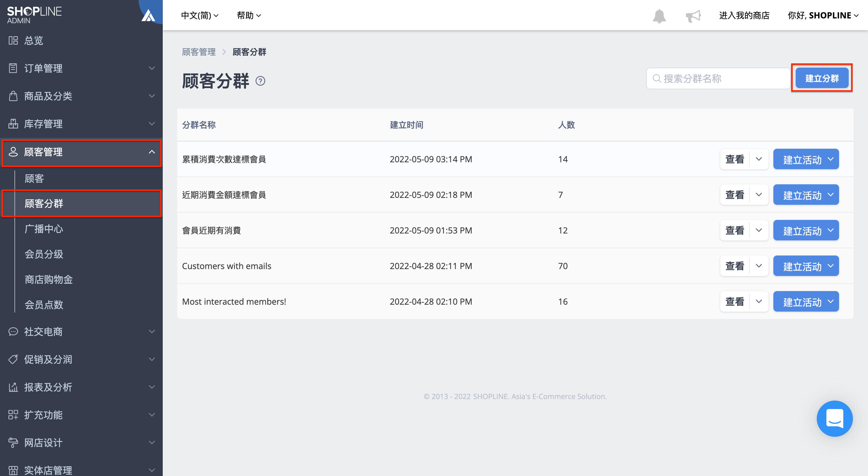The height and width of the screenshot is (476, 868).
Task: Open 查看 dropdown arrow for 累積消費次數達標會員
Action: 759,159
